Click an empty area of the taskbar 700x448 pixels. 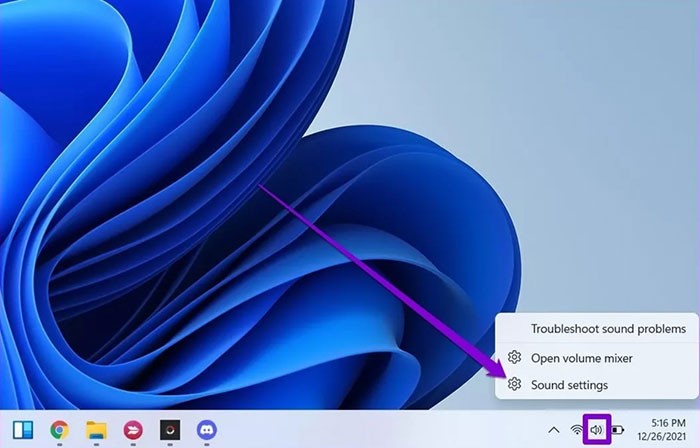(x=380, y=430)
